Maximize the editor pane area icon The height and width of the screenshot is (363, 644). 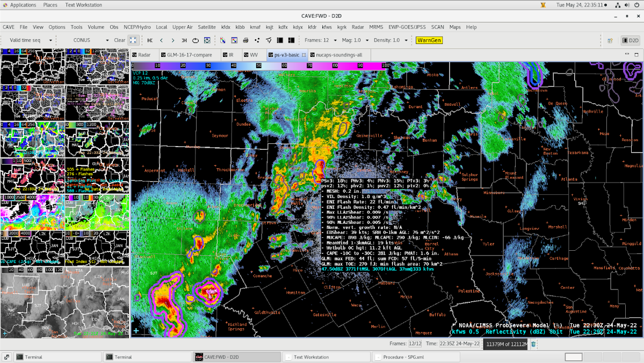coord(636,54)
